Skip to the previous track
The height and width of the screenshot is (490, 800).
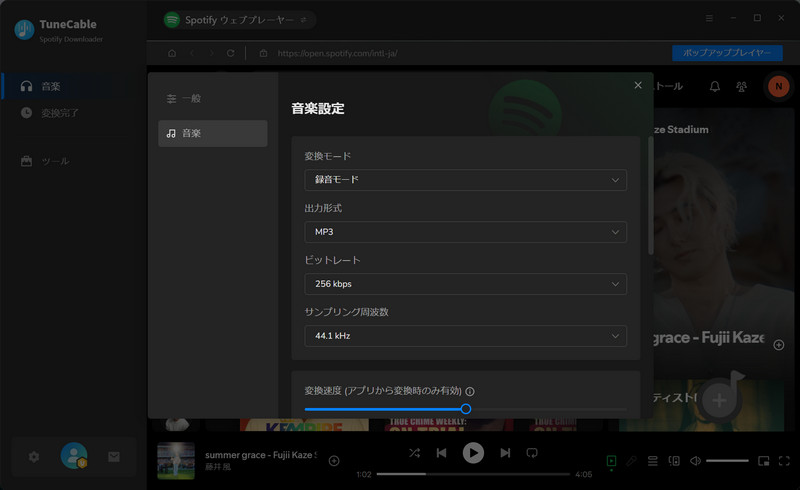(441, 453)
